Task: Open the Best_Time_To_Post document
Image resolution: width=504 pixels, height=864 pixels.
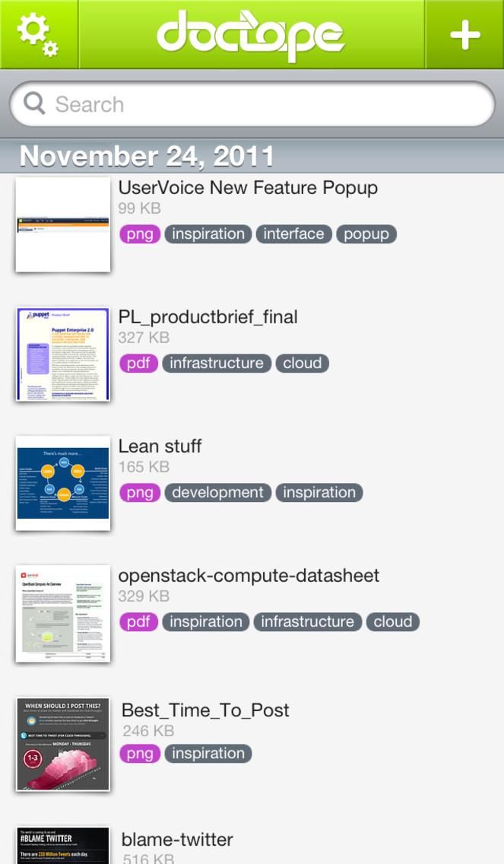Action: [x=205, y=710]
